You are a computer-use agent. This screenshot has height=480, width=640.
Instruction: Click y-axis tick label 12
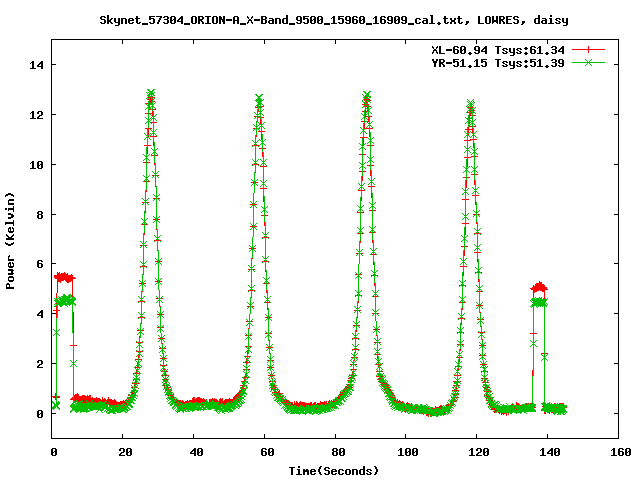36,115
